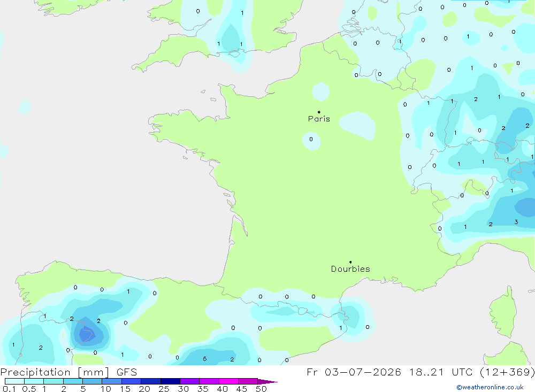This screenshot has width=535, height=392.
Task: Select the 25–30 mm legend swatch
Action: click(x=170, y=381)
